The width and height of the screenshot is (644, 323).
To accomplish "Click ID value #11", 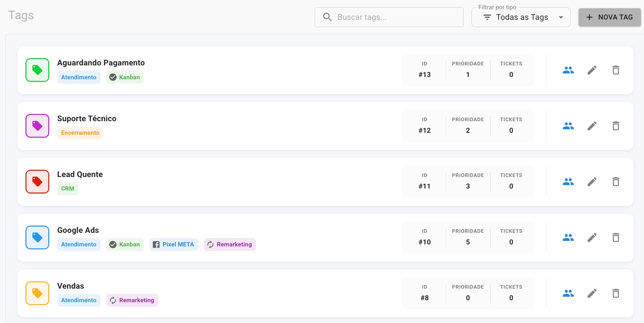I will pos(424,186).
